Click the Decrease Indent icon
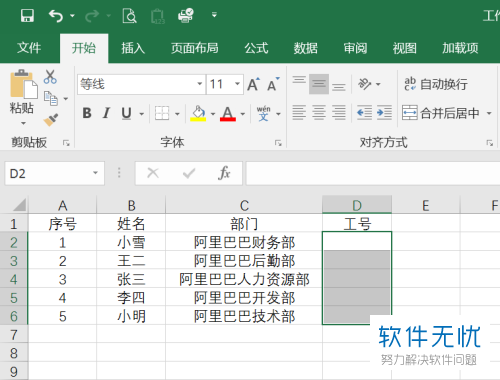The width and height of the screenshot is (500, 380). pos(364,113)
